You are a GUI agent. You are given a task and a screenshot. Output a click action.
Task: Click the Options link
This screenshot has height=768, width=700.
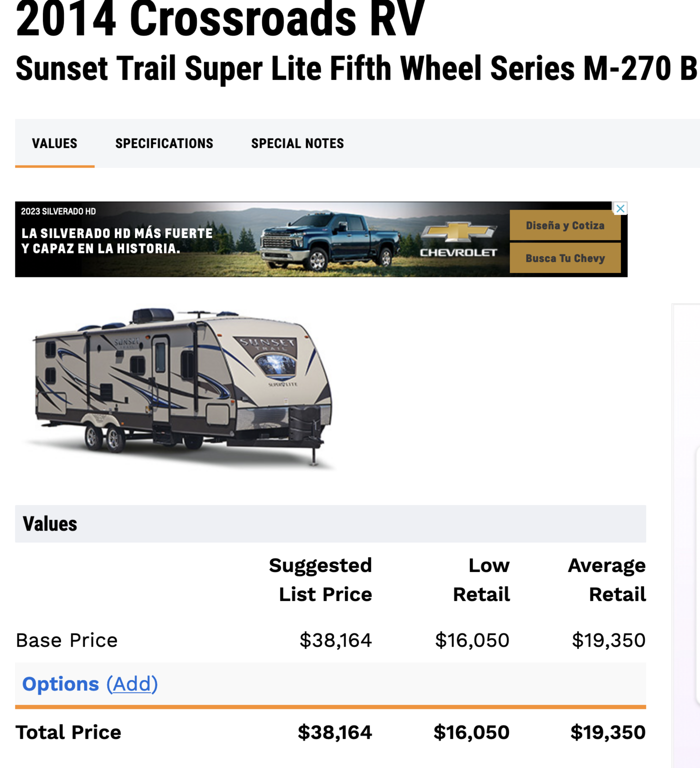(60, 684)
